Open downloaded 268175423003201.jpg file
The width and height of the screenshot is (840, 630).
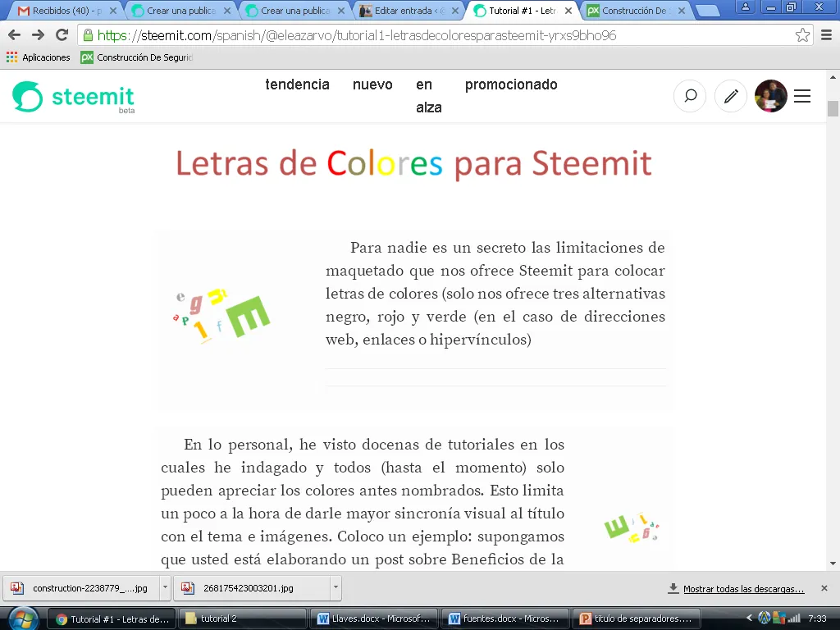253,588
